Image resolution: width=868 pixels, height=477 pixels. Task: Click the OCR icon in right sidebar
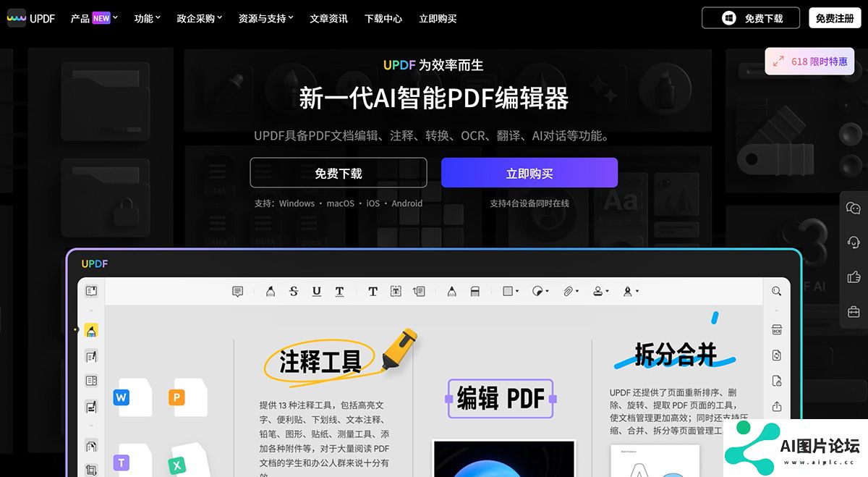(x=777, y=330)
